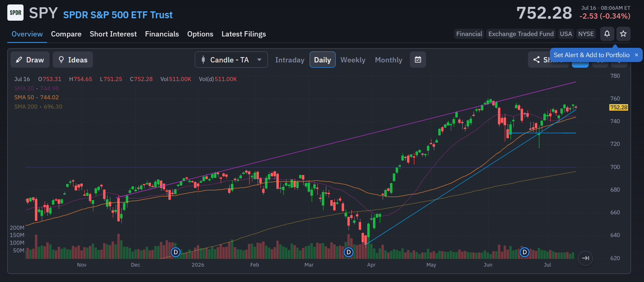Click the alert bell icon
Image resolution: width=644 pixels, height=282 pixels.
coord(607,34)
